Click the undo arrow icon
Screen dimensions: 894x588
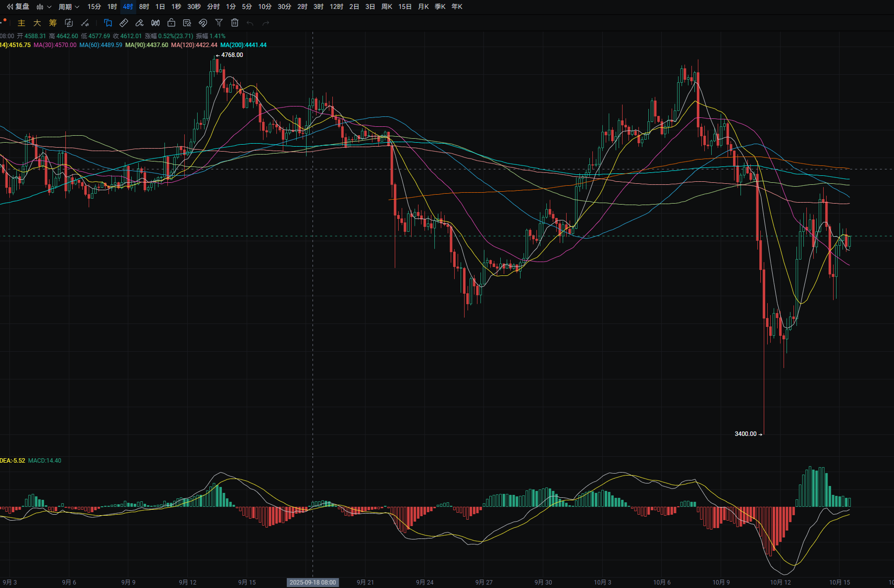(250, 23)
